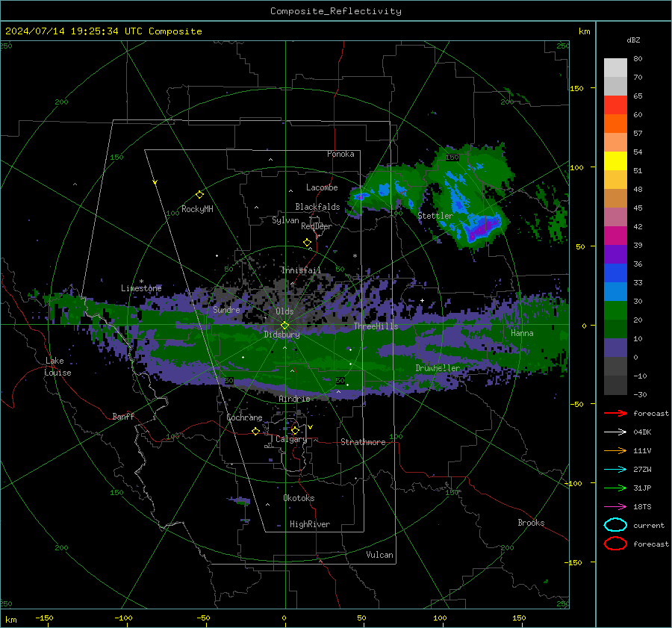Image resolution: width=672 pixels, height=628 pixels.
Task: Click the 'Airdrie' map label
Action: point(294,399)
